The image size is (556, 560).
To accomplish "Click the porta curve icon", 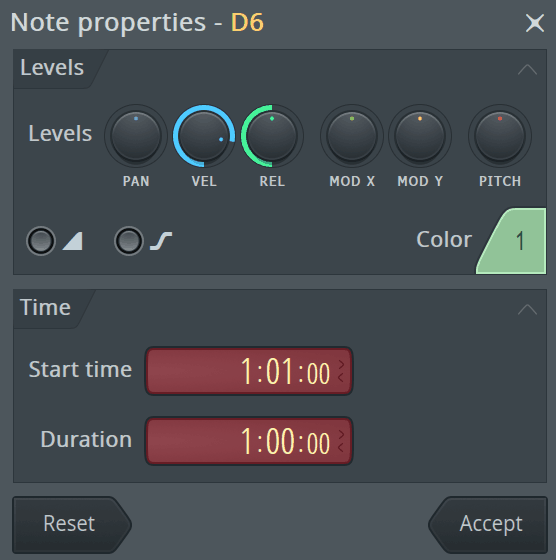I will coord(161,241).
